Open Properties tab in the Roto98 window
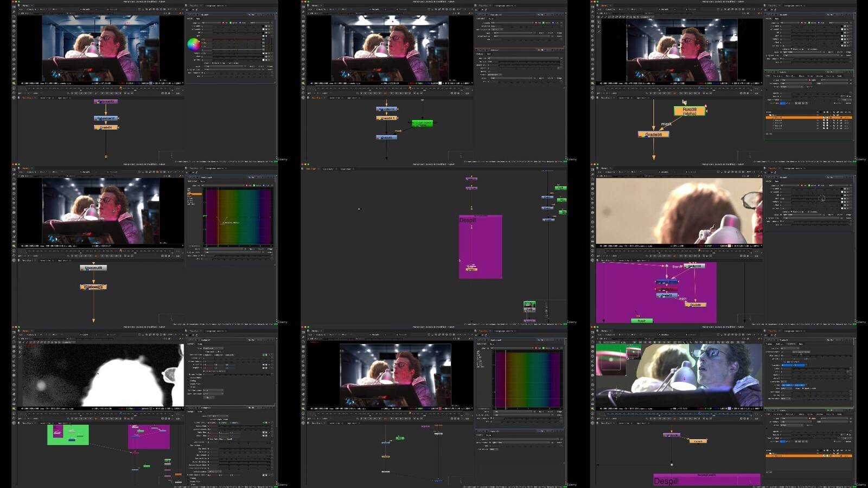The height and width of the screenshot is (488, 868). 773,5
